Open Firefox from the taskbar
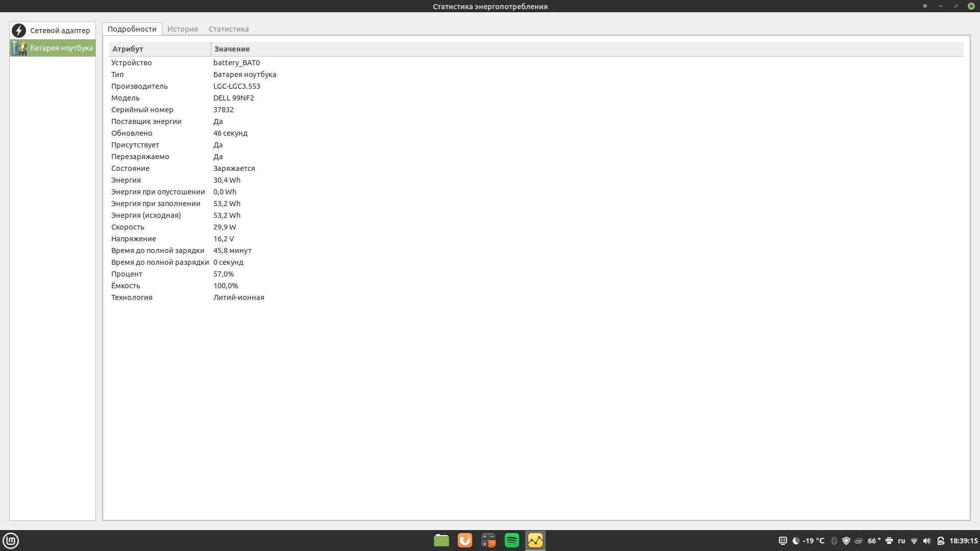The image size is (980, 551). coord(464,540)
